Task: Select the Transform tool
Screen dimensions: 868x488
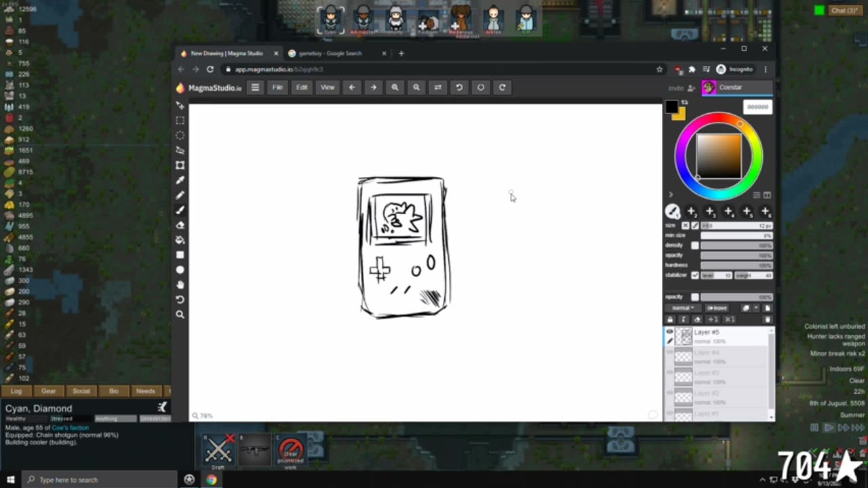Action: pyautogui.click(x=180, y=165)
